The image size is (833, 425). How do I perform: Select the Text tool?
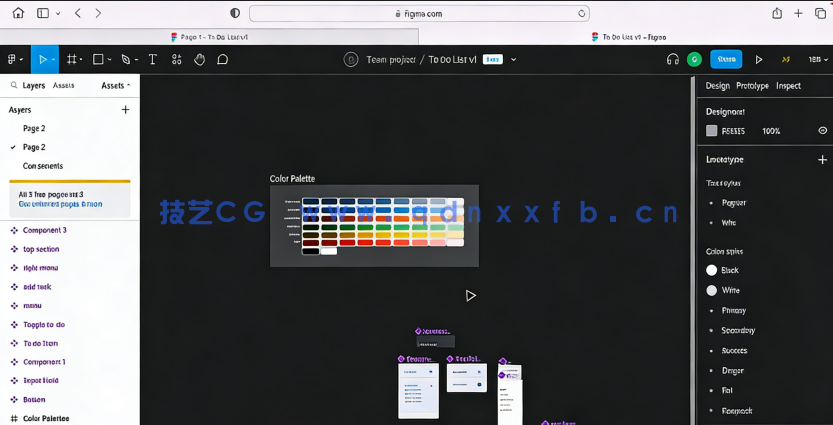[x=153, y=60]
